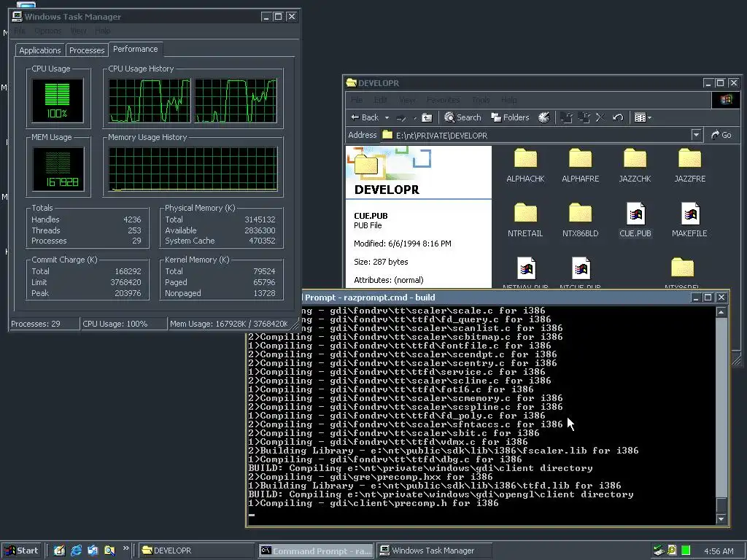Switch to DEVELOPR taskbar button
The width and height of the screenshot is (747, 560).
(197, 551)
